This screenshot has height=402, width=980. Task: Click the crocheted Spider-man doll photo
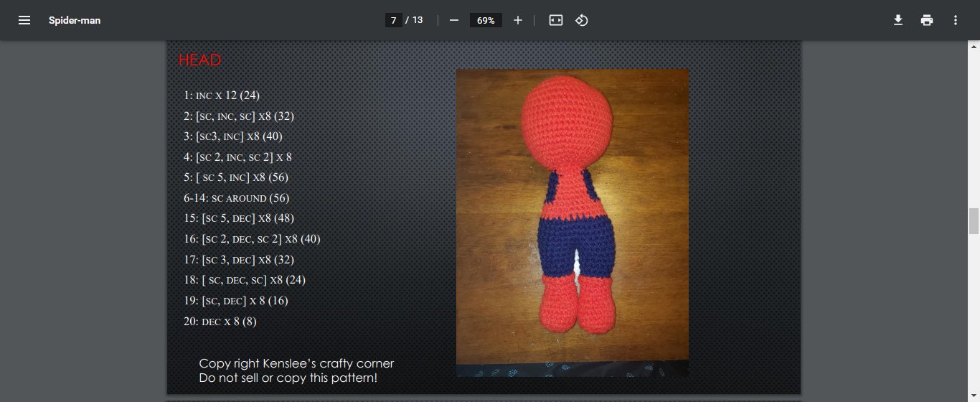point(573,223)
